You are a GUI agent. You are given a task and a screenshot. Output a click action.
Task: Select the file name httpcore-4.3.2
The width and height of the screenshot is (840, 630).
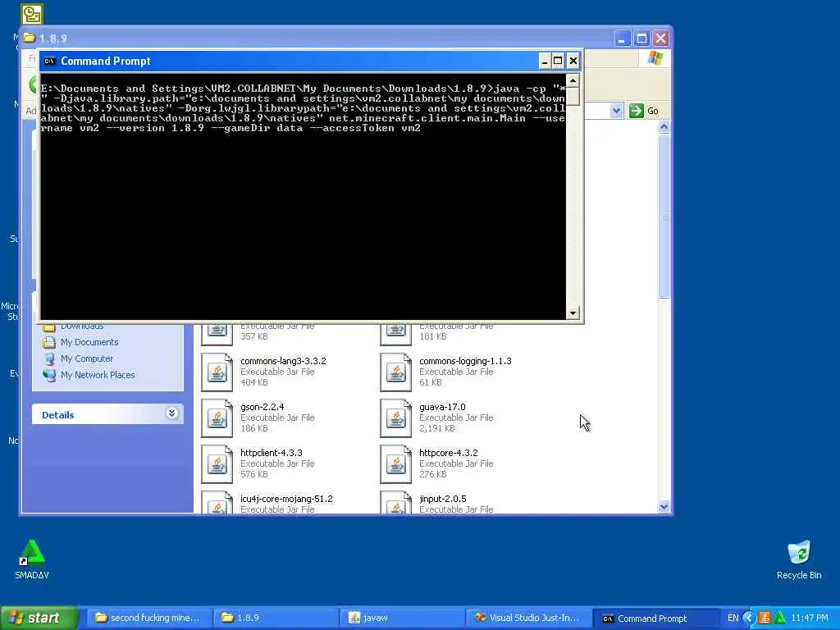(449, 453)
